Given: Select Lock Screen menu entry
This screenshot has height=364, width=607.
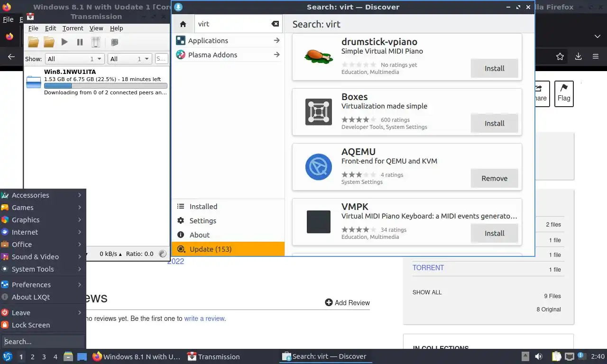Looking at the screenshot, I should pyautogui.click(x=43, y=325).
